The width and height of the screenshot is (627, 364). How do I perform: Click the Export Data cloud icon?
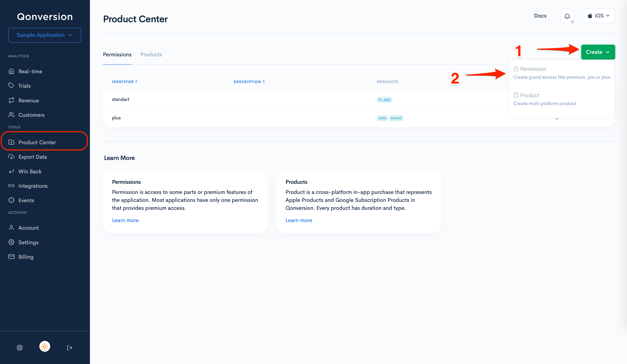(11, 157)
